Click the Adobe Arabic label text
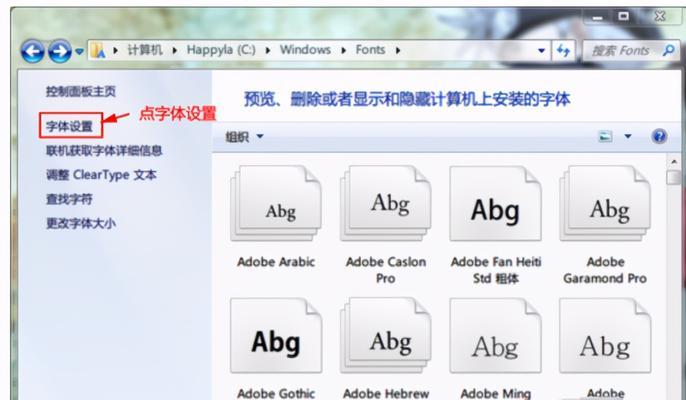 coord(276,262)
